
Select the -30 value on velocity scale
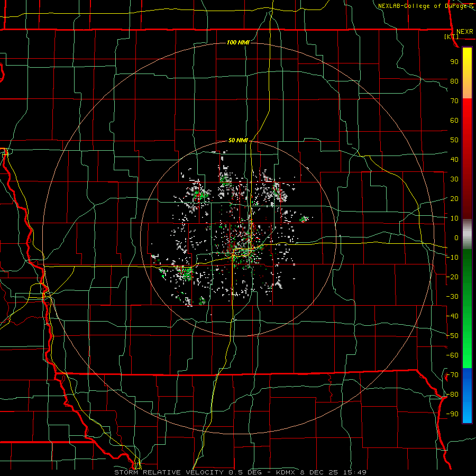click(452, 297)
